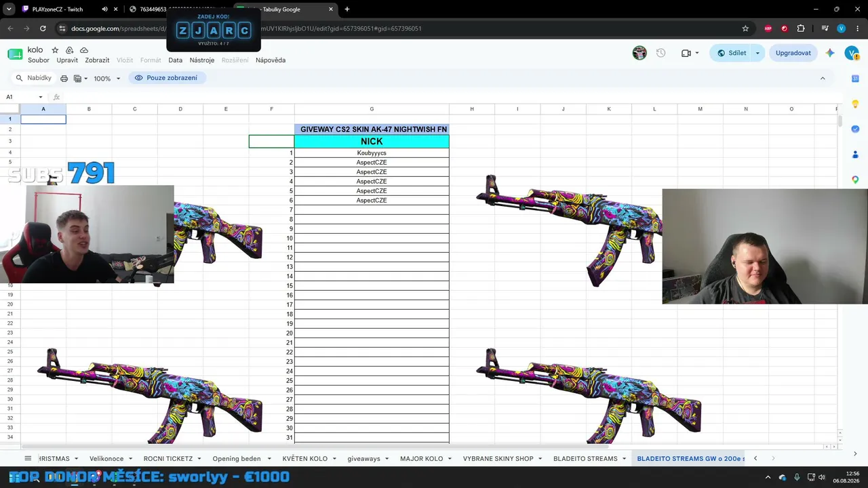Click the Pouze zobrazení view-only button
The height and width of the screenshot is (488, 868).
point(167,78)
